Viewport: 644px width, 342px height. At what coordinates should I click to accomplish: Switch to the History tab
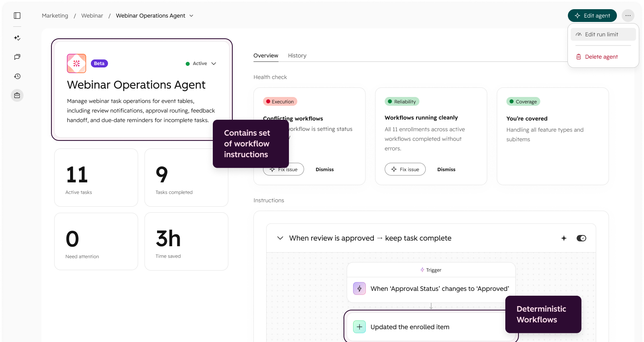coord(297,55)
